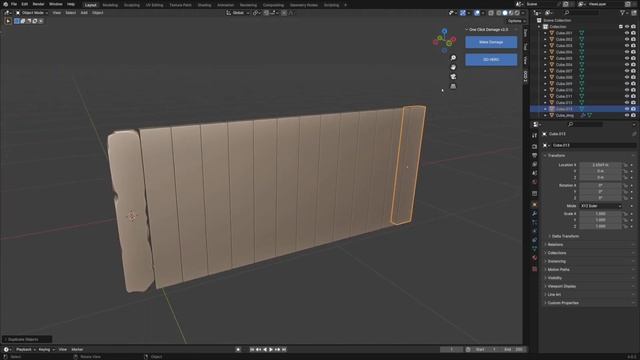Screen dimensions: 640x360
Task: Open the Options dropdown button in viewport
Action: pyautogui.click(x=516, y=21)
